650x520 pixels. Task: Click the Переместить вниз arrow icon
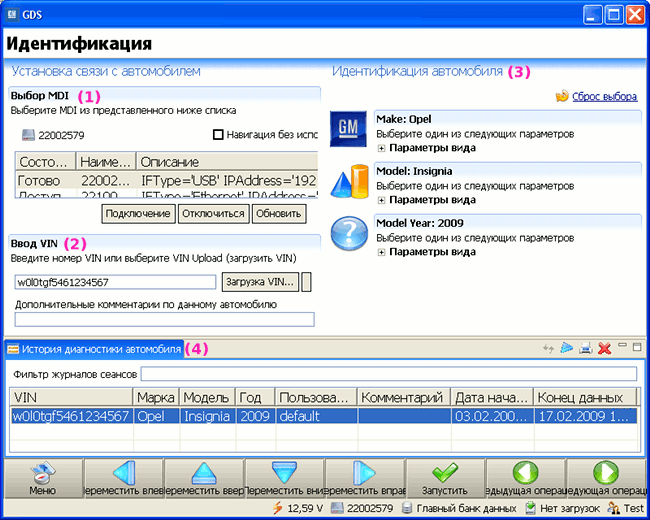point(284,473)
